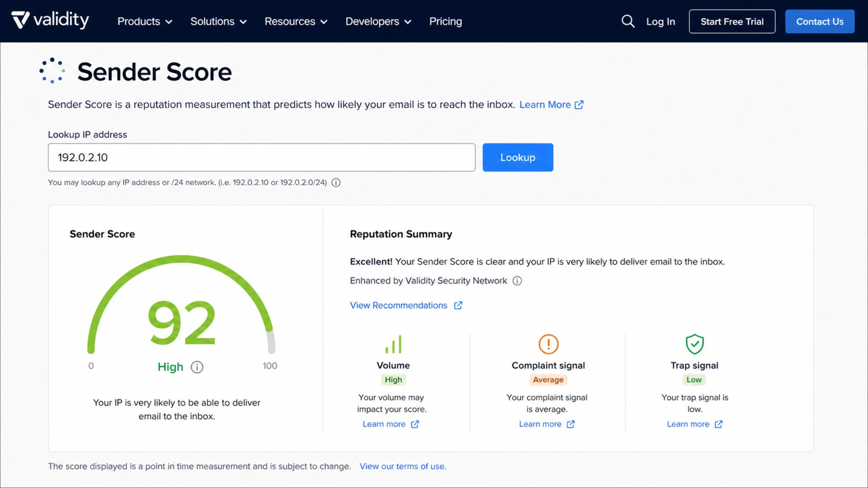Click the Validity logo

[50, 20]
